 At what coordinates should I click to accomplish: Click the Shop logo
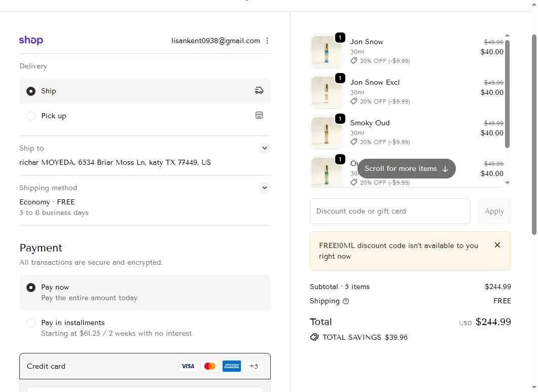(31, 40)
